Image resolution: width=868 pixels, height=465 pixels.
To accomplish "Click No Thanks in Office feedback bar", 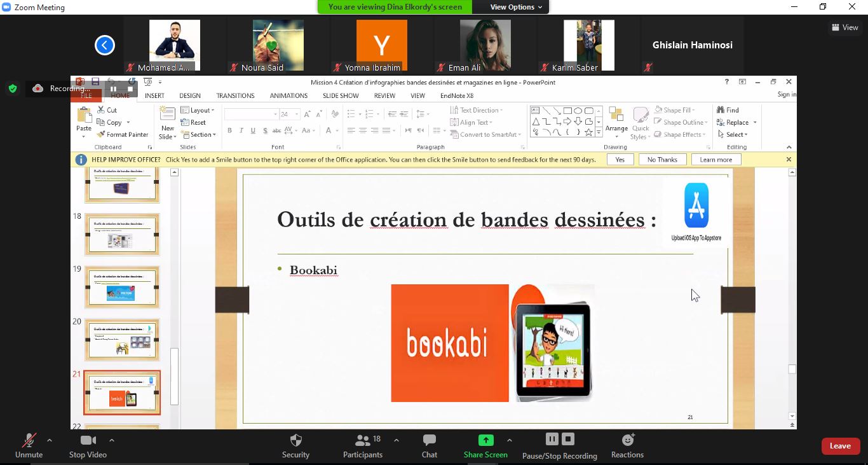I will pos(662,160).
